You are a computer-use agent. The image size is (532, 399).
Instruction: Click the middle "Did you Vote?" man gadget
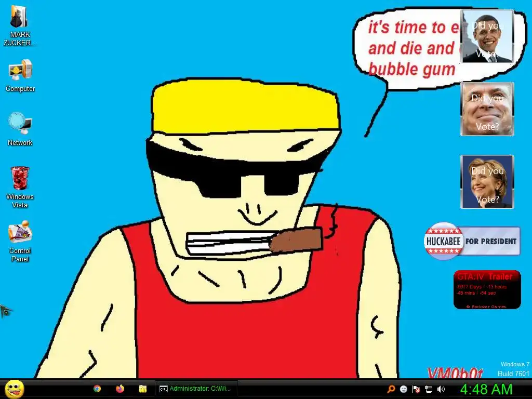point(487,109)
